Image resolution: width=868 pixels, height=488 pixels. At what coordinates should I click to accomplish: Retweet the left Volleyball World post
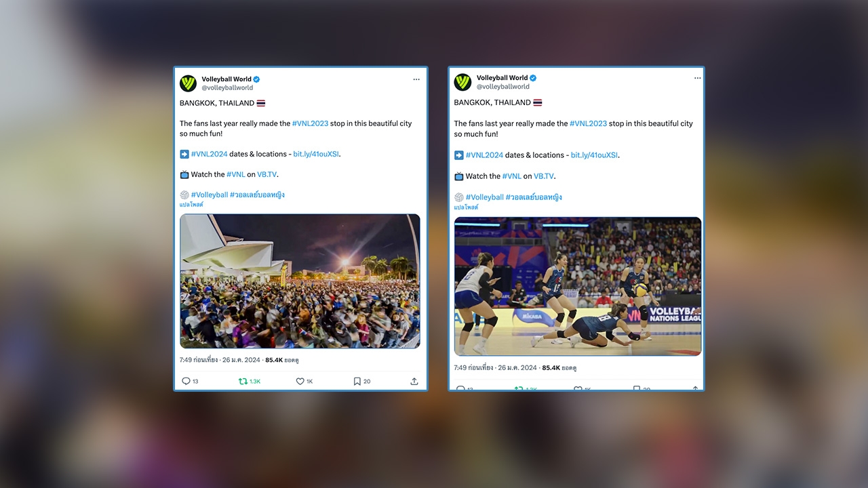243,382
